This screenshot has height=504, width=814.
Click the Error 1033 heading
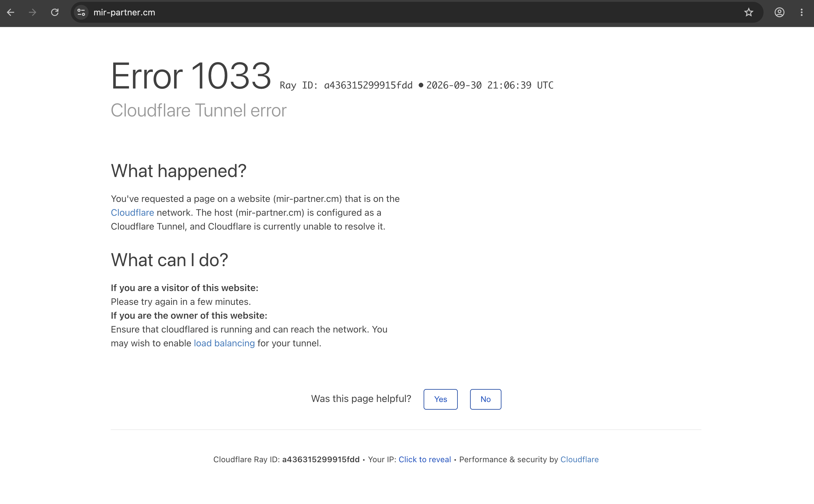pyautogui.click(x=191, y=76)
